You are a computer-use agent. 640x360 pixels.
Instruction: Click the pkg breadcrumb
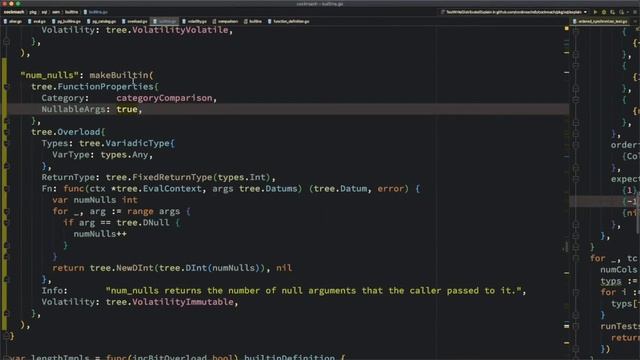click(x=33, y=12)
